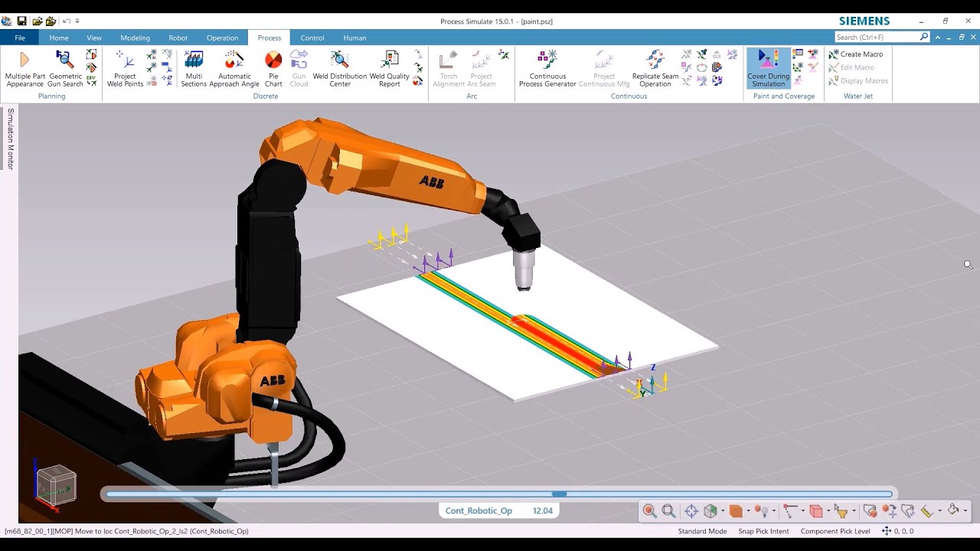Click the paint bucket icon in graphics toolbar
Viewport: 980px width, 551px height.
click(953, 510)
